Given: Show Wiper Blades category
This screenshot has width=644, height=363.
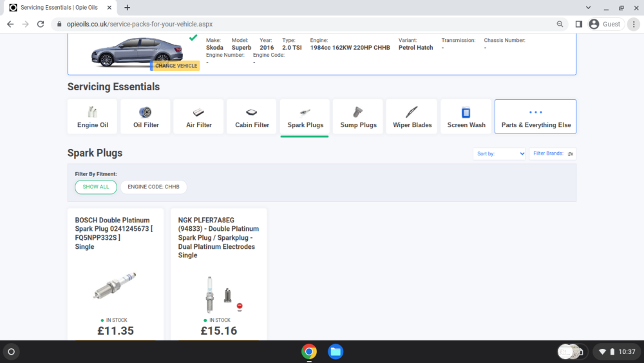Looking at the screenshot, I should tap(412, 116).
